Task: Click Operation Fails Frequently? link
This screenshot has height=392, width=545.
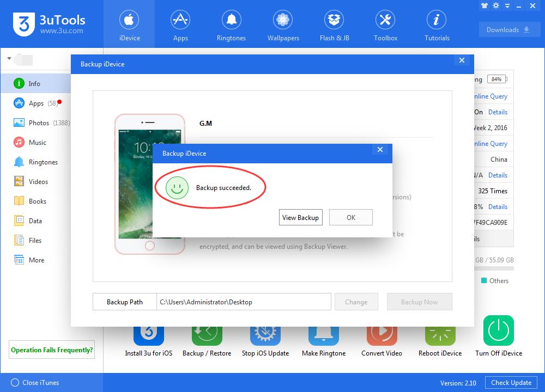Action: [52, 350]
